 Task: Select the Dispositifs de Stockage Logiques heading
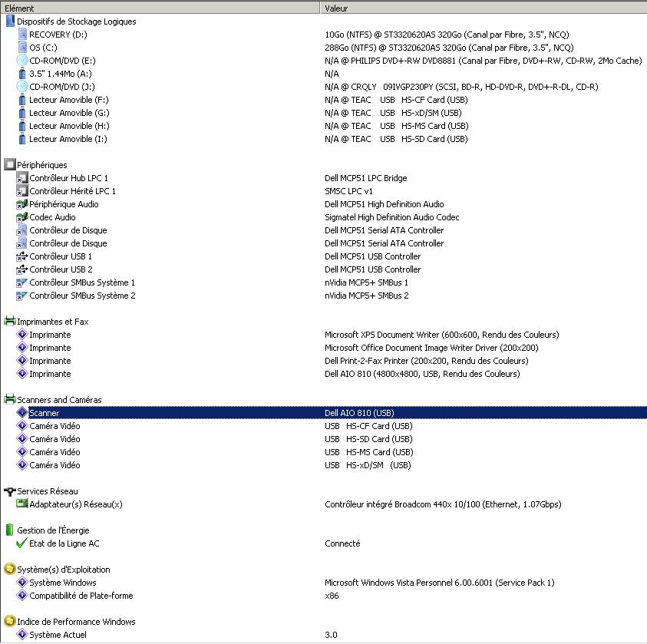[76, 21]
